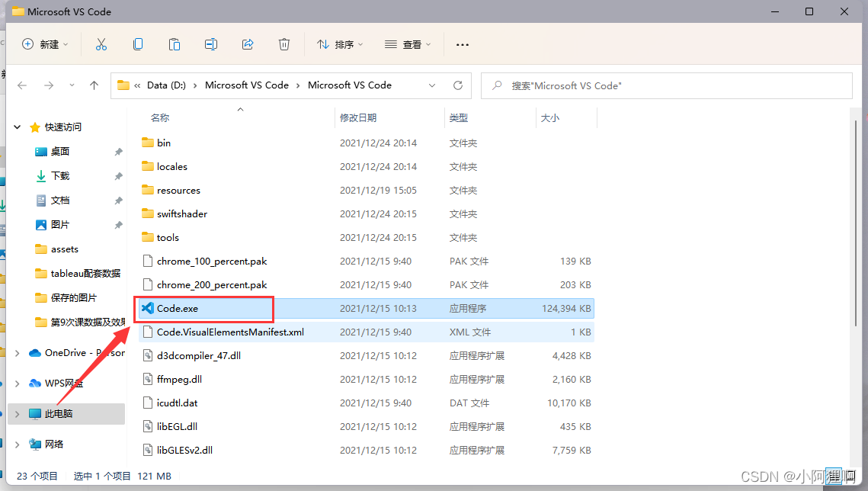
Task: Unpin 桌面 using its pin icon
Action: tap(118, 152)
